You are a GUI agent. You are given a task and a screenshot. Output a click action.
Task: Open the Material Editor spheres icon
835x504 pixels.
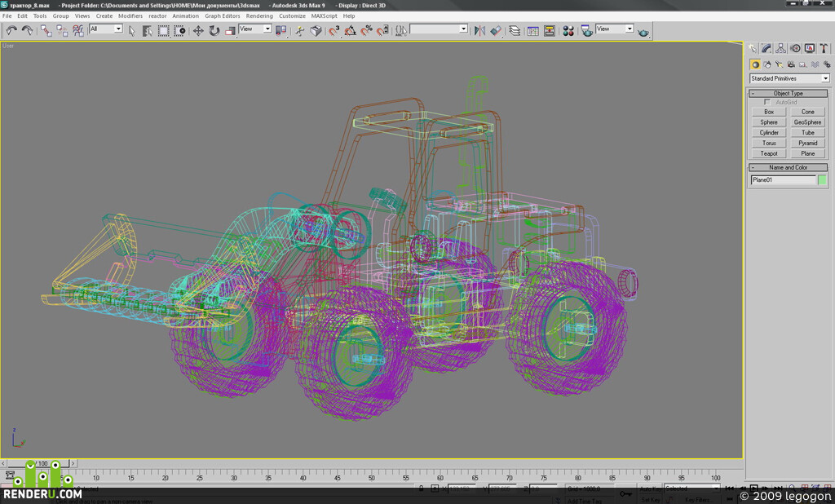[x=568, y=31]
